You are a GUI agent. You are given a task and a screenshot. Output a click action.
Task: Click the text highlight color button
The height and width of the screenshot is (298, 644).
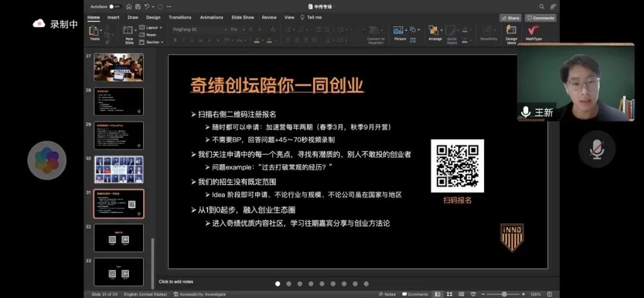(x=257, y=41)
